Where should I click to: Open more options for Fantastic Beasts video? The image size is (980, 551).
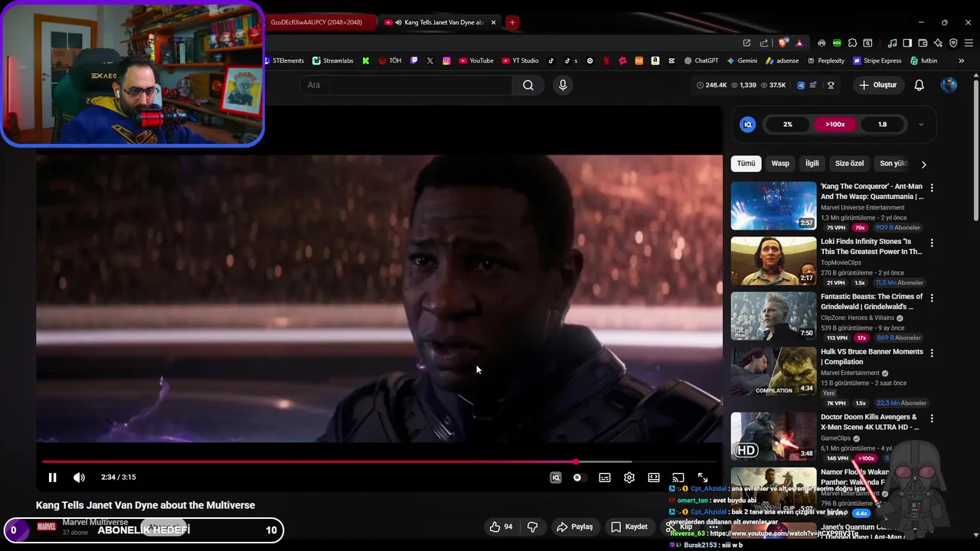(x=932, y=298)
